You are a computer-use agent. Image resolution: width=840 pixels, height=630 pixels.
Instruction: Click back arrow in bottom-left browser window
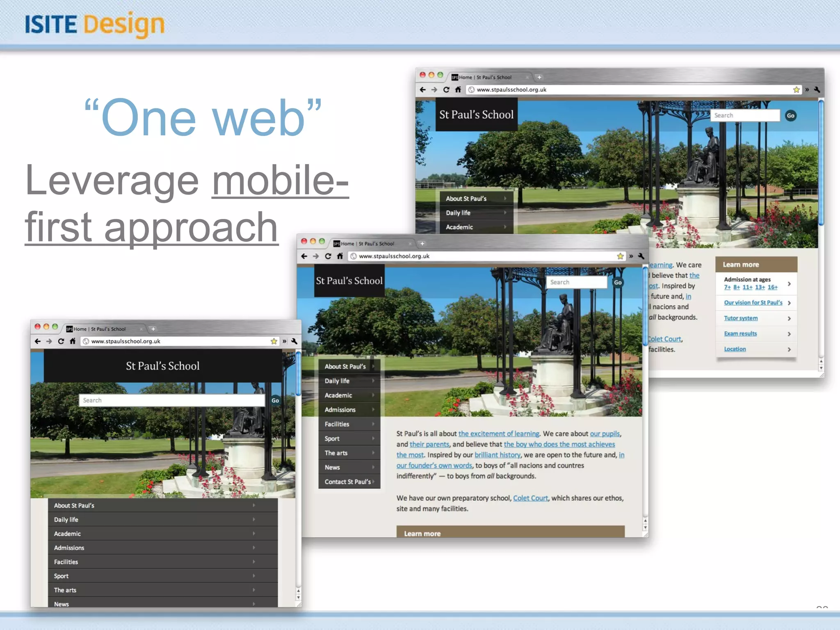38,341
